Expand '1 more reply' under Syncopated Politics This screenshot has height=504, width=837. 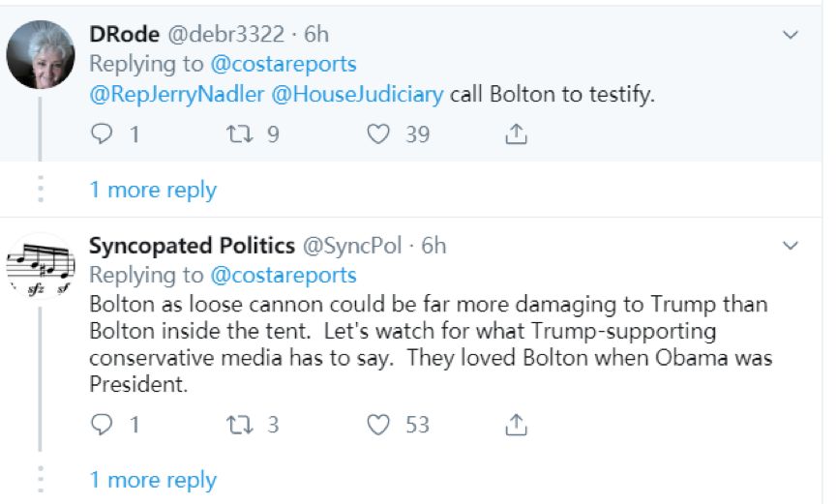point(153,480)
